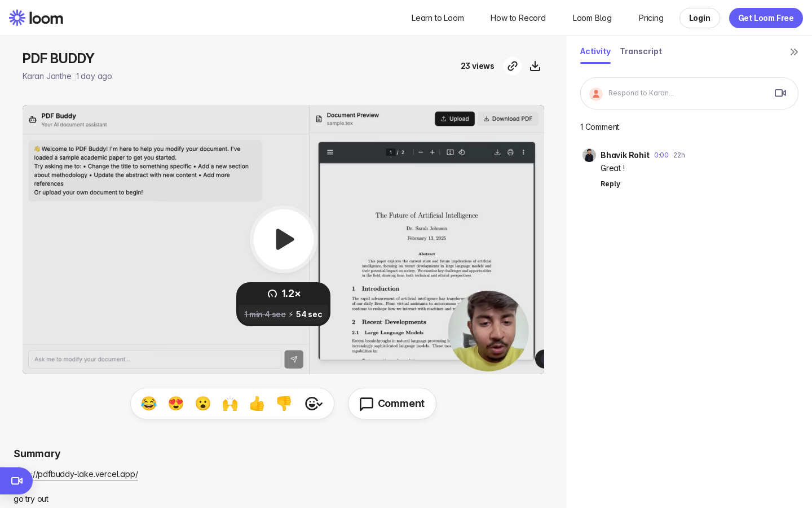React with thumbs down emoji
812x508 pixels.
(284, 404)
